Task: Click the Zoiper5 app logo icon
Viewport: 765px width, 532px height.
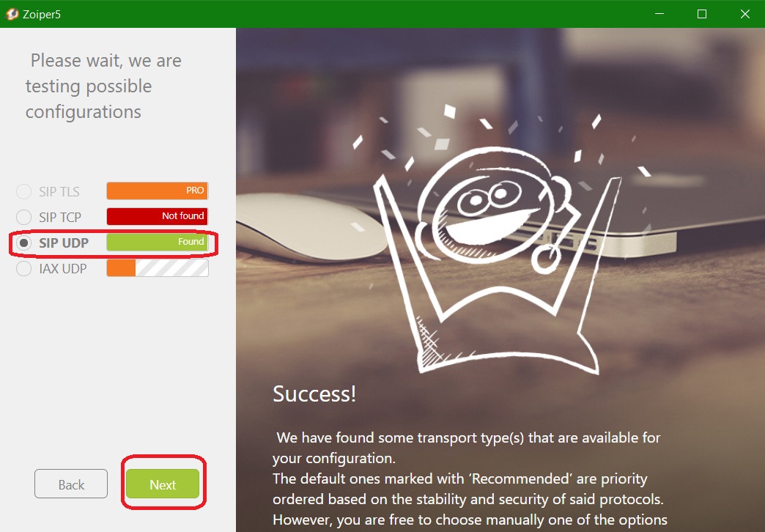Action: point(12,14)
